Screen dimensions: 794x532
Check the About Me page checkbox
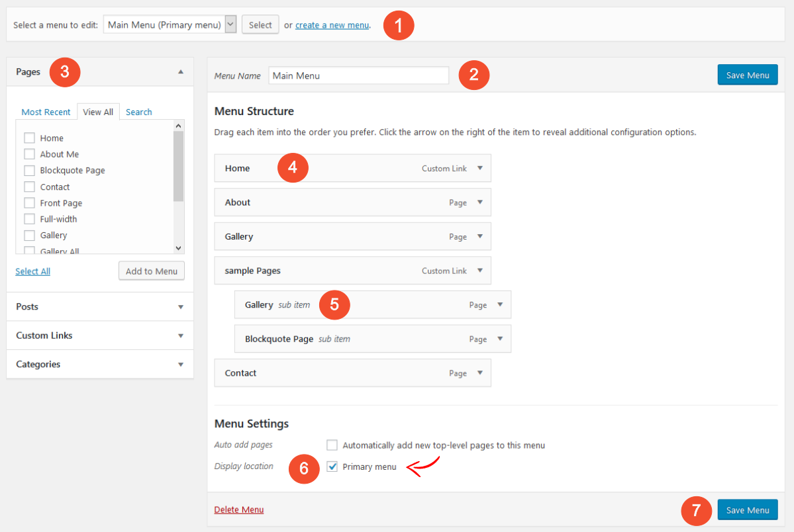pos(29,154)
